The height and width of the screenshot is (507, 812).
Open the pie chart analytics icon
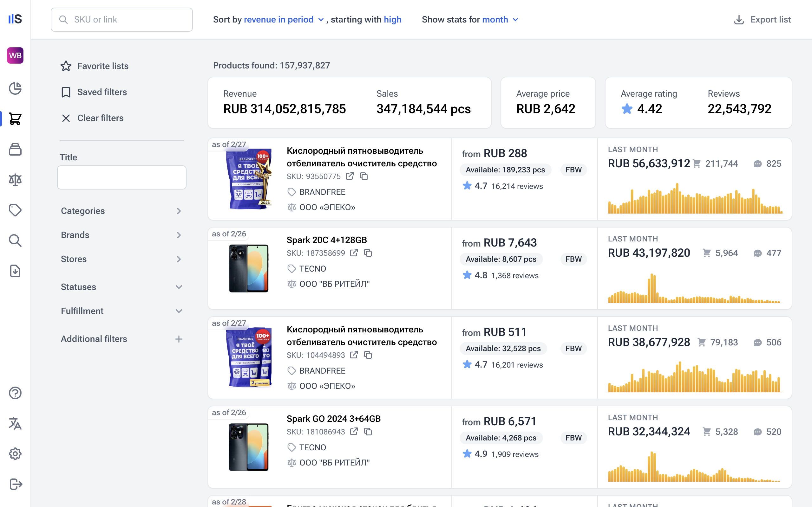(x=15, y=88)
